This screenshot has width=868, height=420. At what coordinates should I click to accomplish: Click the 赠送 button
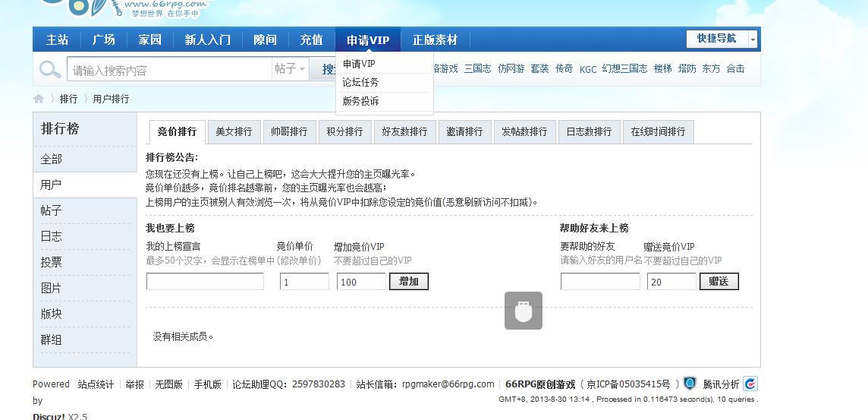pyautogui.click(x=719, y=282)
